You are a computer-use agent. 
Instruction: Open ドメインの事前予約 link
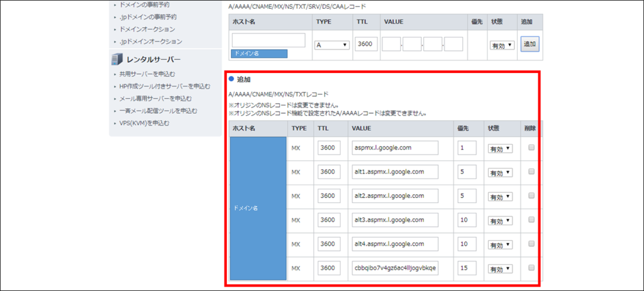144,5
